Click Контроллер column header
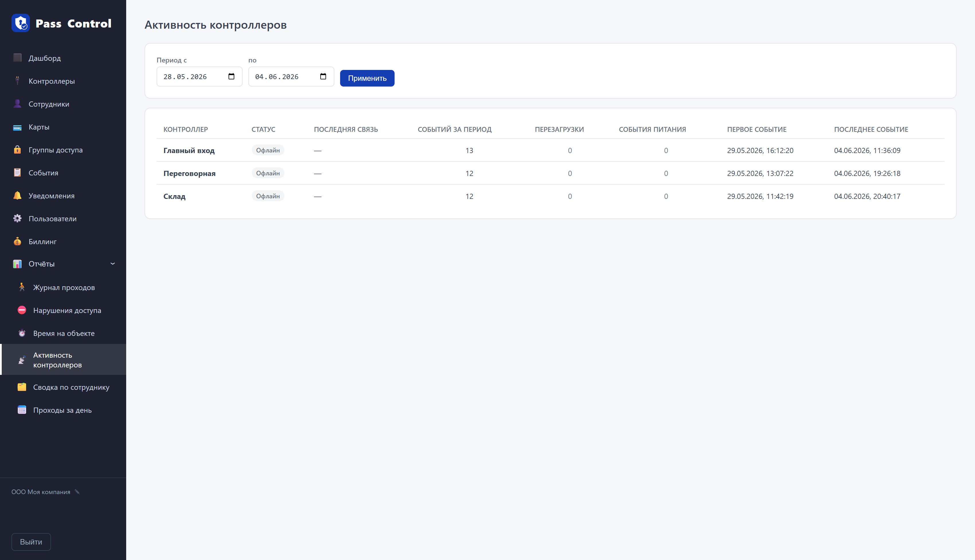This screenshot has width=975, height=560. coord(186,129)
